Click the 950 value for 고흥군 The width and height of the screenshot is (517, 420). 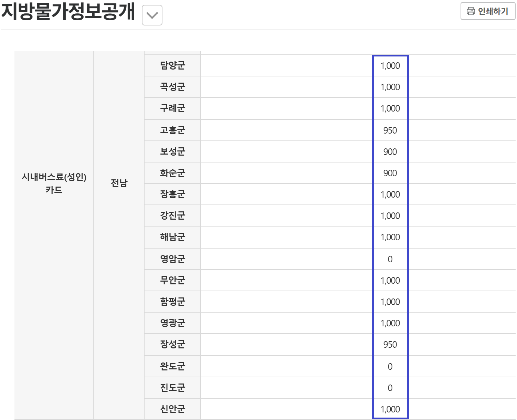390,130
